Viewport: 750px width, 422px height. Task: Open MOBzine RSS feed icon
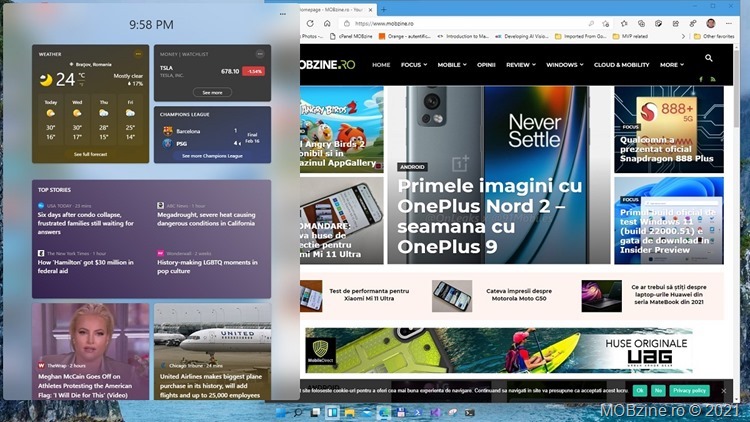[713, 79]
